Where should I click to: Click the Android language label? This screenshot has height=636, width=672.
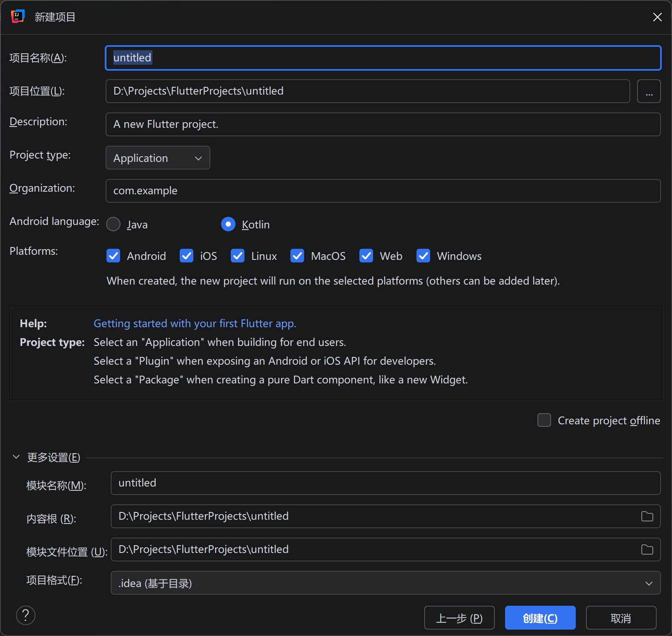54,222
